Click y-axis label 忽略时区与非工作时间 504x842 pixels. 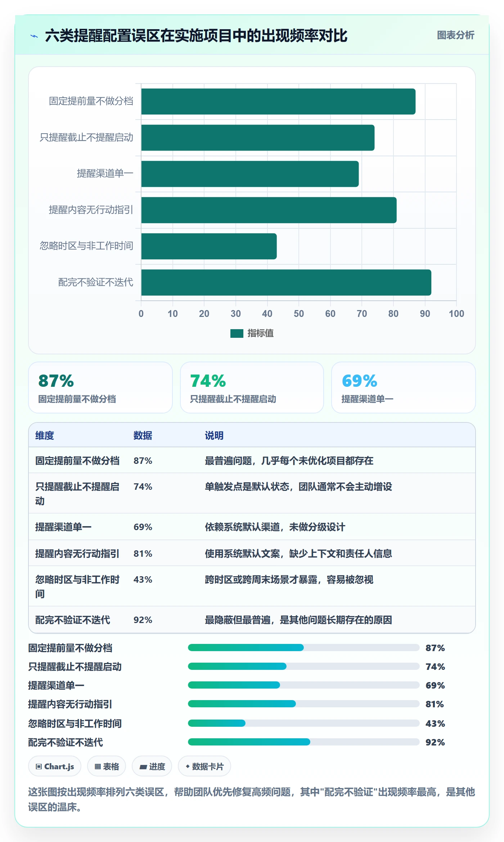click(x=86, y=246)
